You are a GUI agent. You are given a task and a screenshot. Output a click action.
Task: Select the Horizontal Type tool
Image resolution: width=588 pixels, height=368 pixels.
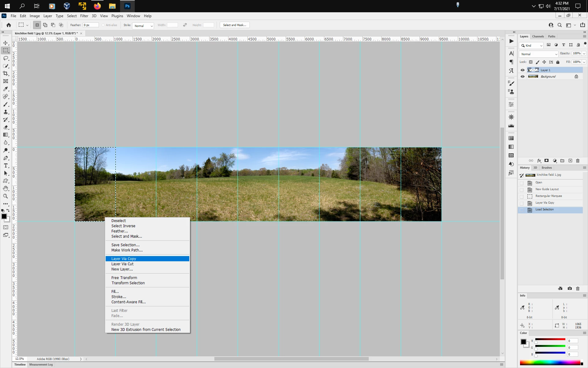coord(6,166)
